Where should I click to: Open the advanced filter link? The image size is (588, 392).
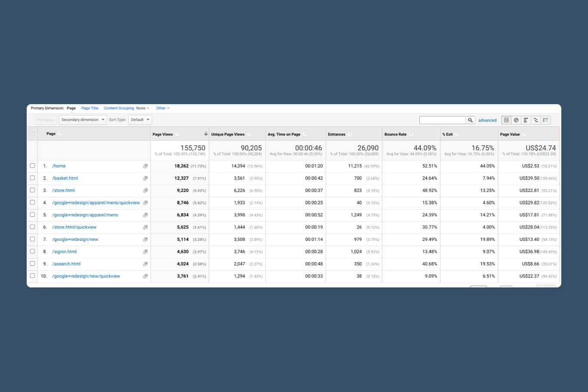[x=487, y=120]
